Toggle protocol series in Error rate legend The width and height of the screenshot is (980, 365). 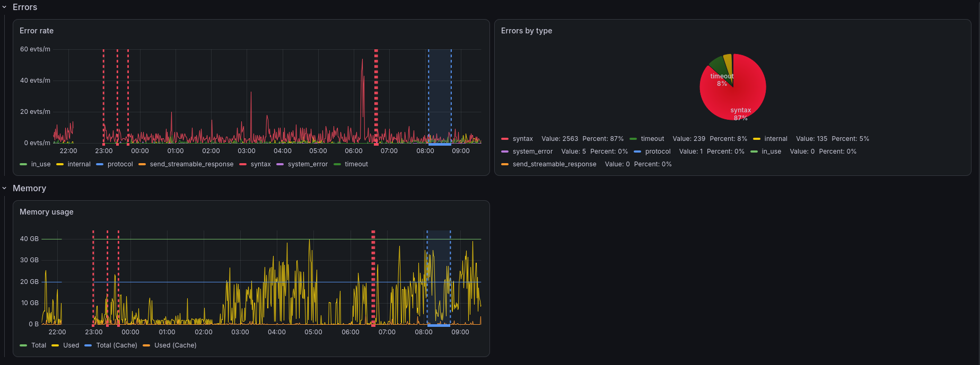click(x=120, y=164)
